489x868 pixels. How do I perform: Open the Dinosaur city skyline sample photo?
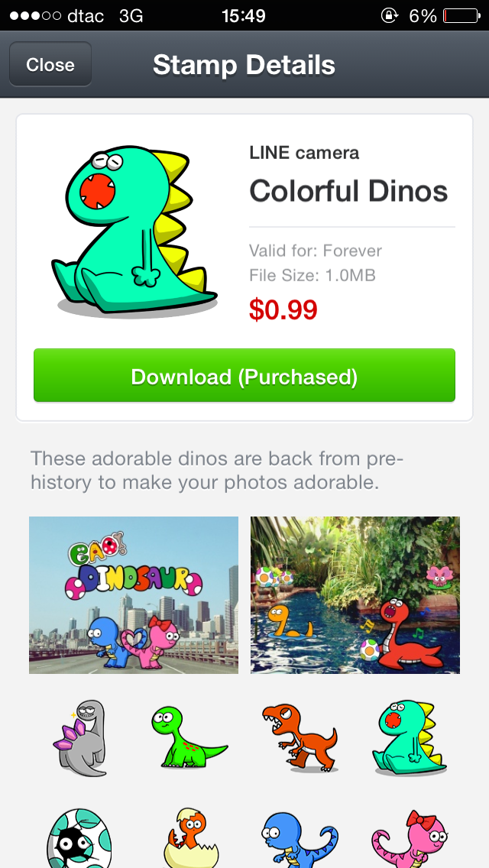[x=134, y=595]
